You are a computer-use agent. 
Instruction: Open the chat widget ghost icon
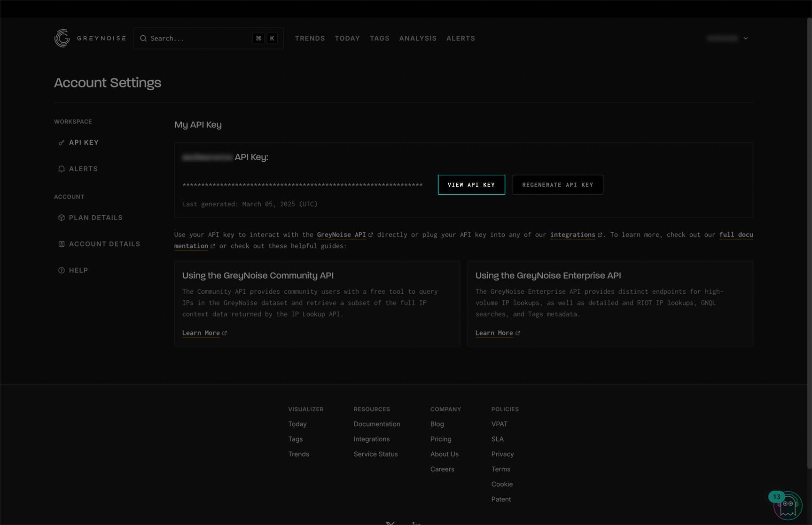pyautogui.click(x=788, y=505)
